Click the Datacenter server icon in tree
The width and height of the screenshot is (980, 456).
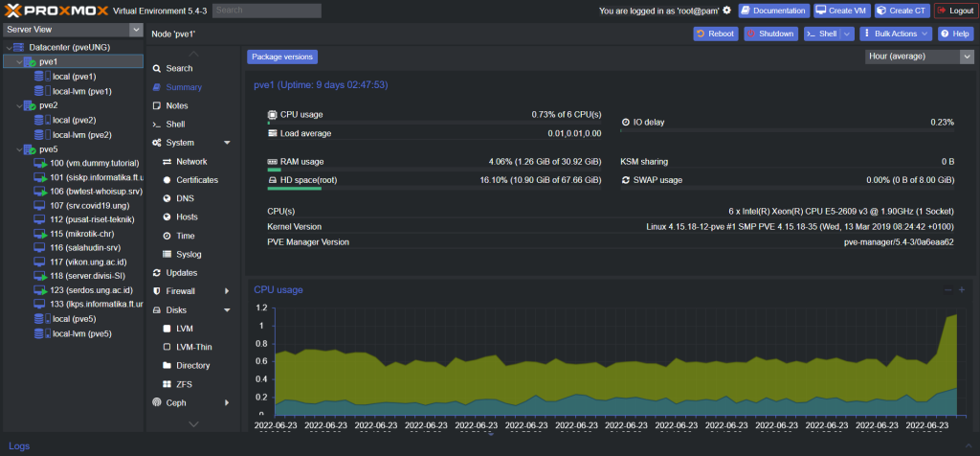pos(19,48)
